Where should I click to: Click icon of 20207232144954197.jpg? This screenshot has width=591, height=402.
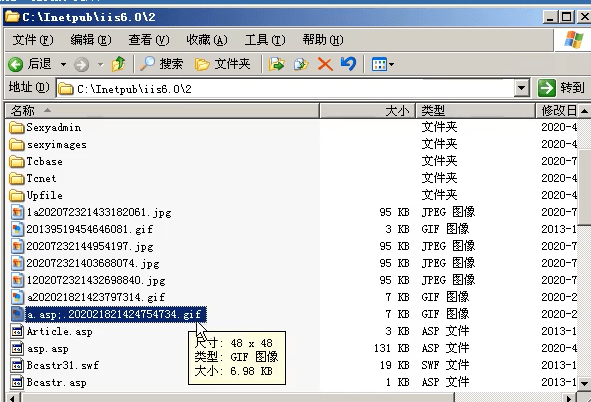pyautogui.click(x=17, y=246)
